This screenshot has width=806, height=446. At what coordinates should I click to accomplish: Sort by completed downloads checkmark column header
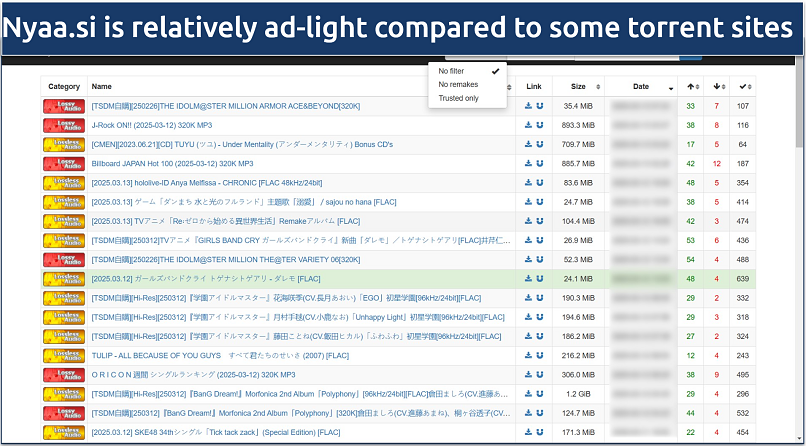743,87
